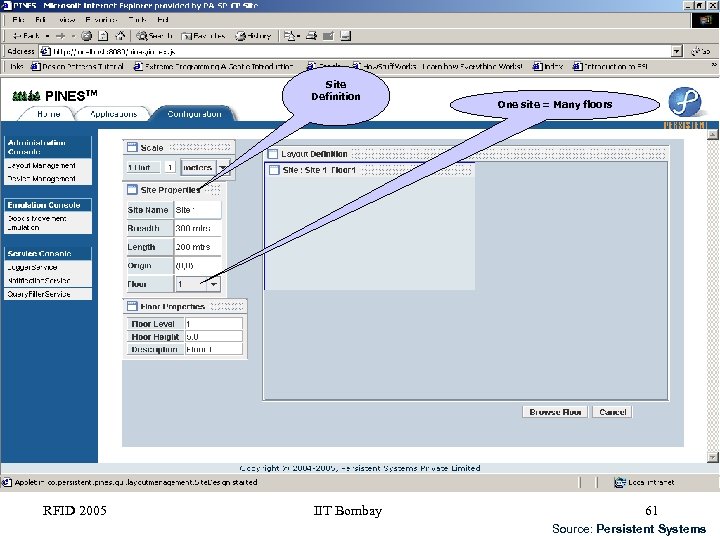The height and width of the screenshot is (540, 720).
Task: Click the Breadth input field
Action: [197, 228]
